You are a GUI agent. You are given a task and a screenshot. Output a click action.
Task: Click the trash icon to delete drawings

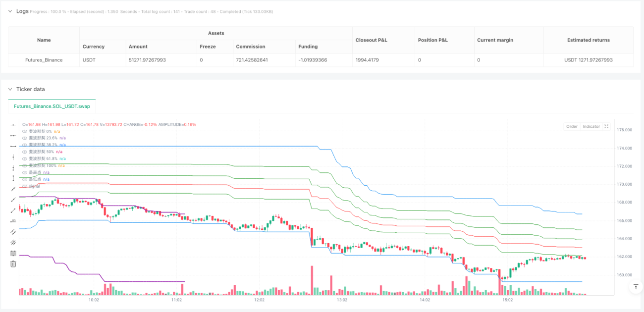click(x=13, y=264)
